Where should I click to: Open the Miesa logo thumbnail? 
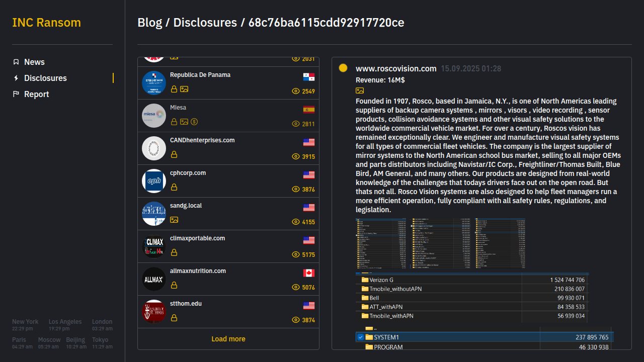point(154,116)
